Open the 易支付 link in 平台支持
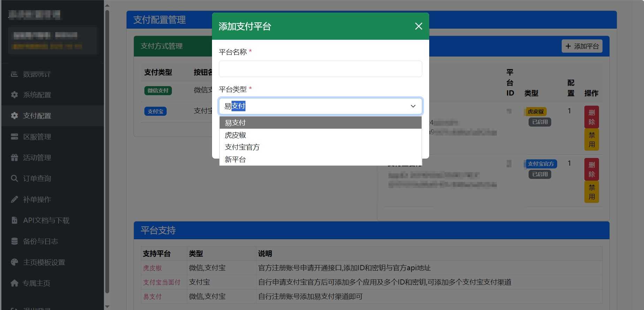Image resolution: width=644 pixels, height=310 pixels. [152, 296]
